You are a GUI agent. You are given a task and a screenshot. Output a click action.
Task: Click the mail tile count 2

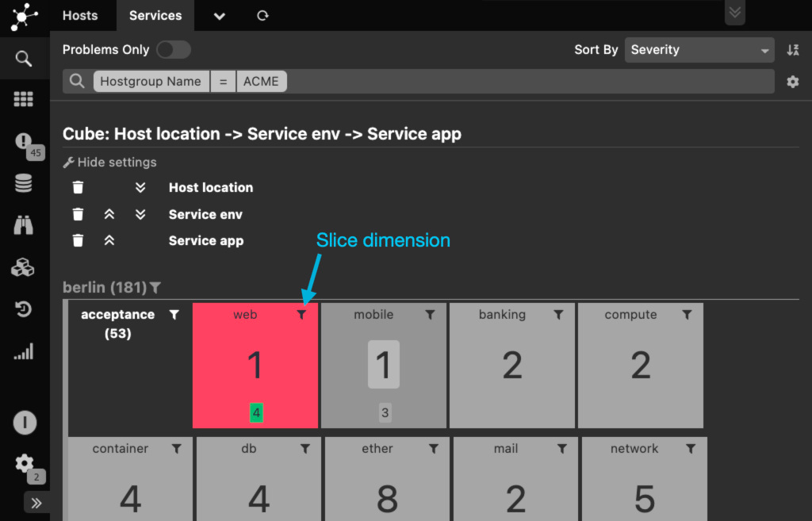[515, 500]
